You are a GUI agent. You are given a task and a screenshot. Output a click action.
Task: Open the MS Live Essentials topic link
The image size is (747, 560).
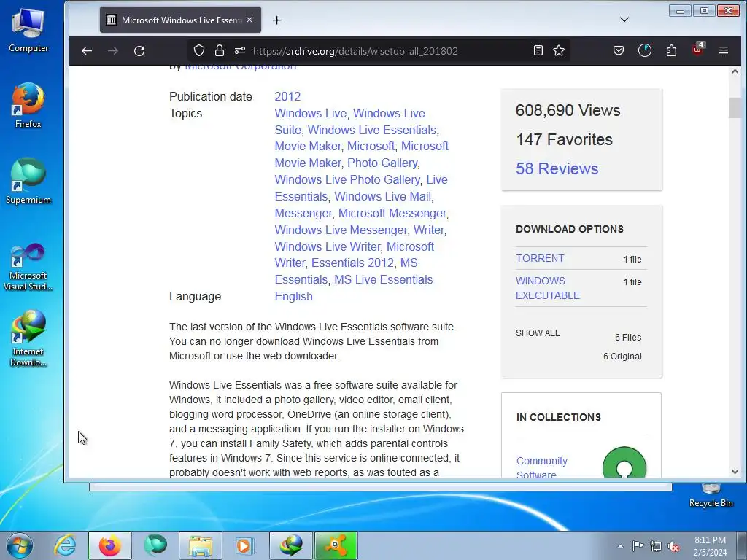384,279
